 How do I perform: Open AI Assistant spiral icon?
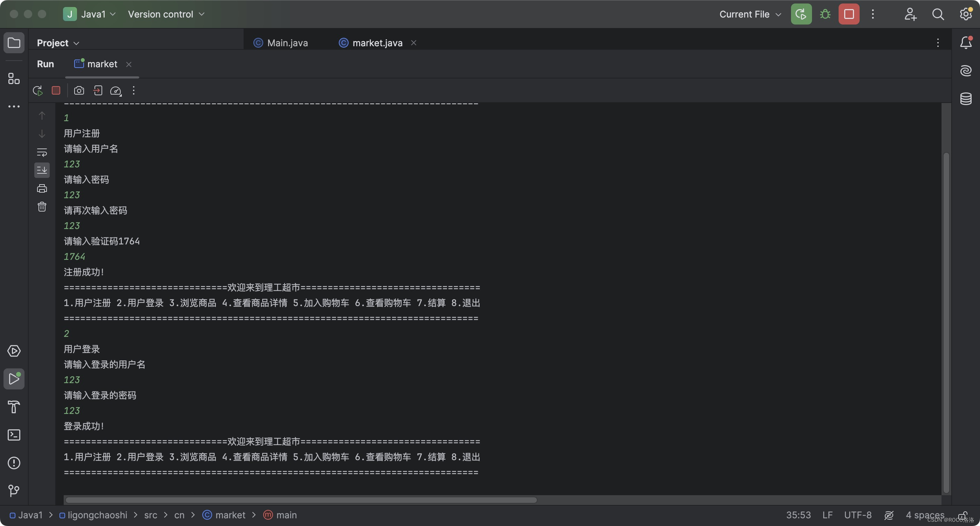966,71
